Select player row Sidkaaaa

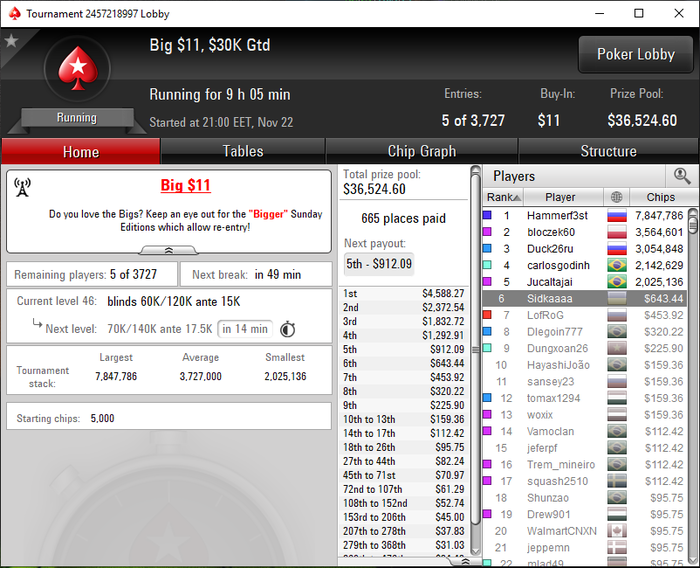coord(585,298)
